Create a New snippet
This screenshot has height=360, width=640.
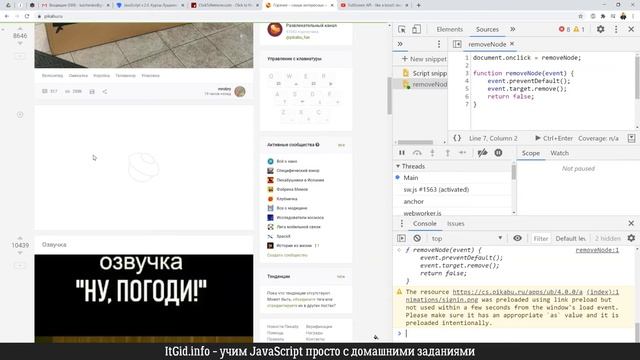pos(424,59)
